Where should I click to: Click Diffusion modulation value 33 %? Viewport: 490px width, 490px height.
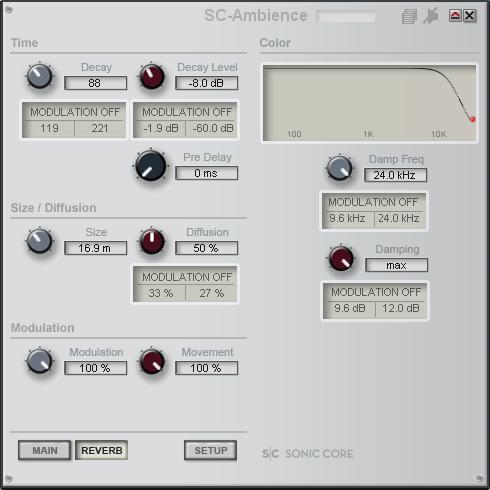(161, 293)
